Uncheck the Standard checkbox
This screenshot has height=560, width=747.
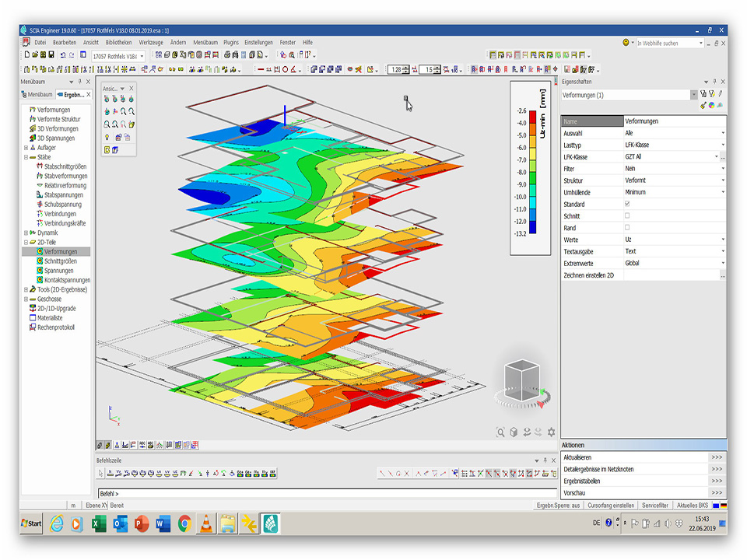coord(627,204)
